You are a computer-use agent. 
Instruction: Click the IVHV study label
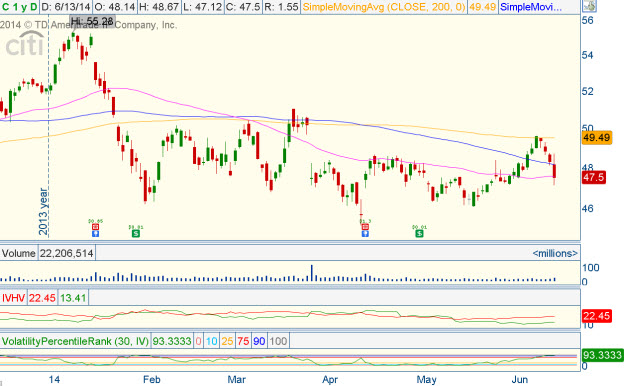coord(13,298)
